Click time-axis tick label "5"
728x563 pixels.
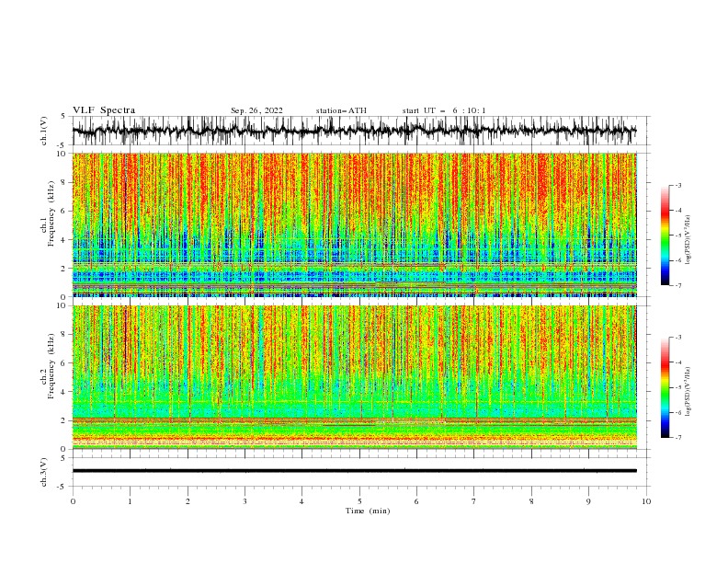coord(359,501)
